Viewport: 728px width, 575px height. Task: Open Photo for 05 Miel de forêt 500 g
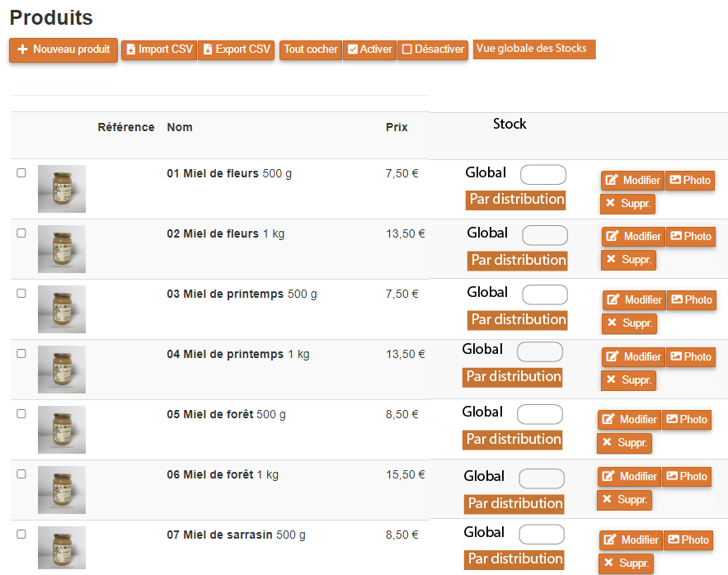(687, 420)
